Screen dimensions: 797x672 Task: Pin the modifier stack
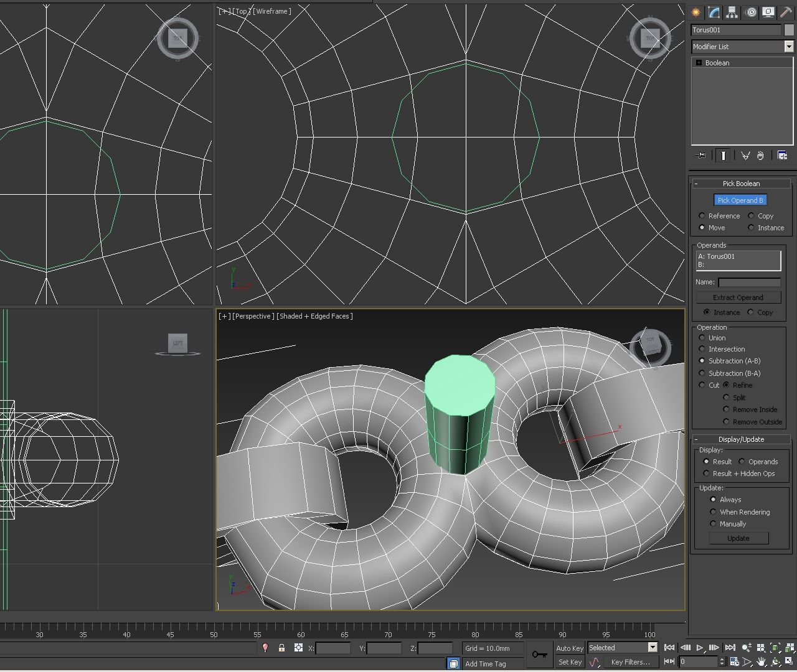coord(700,155)
